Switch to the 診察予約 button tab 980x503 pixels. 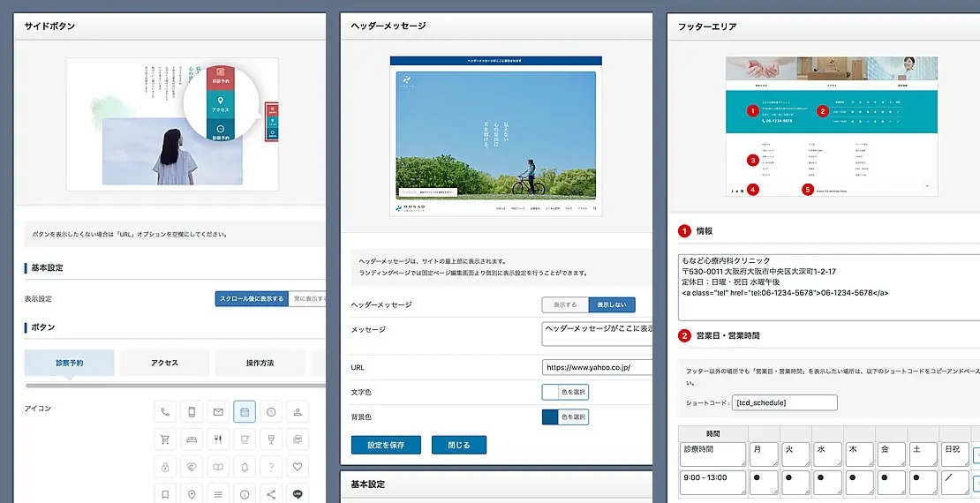click(x=70, y=363)
